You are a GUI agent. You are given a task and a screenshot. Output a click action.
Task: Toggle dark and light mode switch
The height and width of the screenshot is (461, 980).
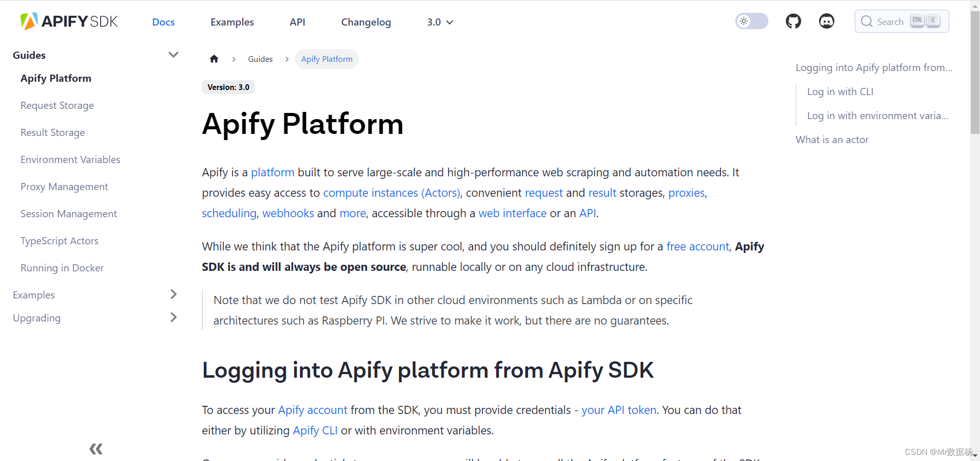pyautogui.click(x=752, y=21)
